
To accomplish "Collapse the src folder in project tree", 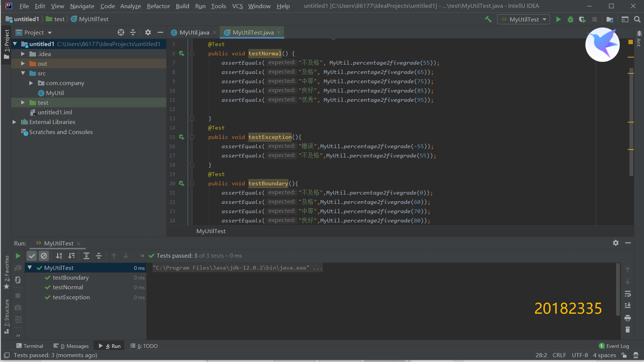I will 23,74.
